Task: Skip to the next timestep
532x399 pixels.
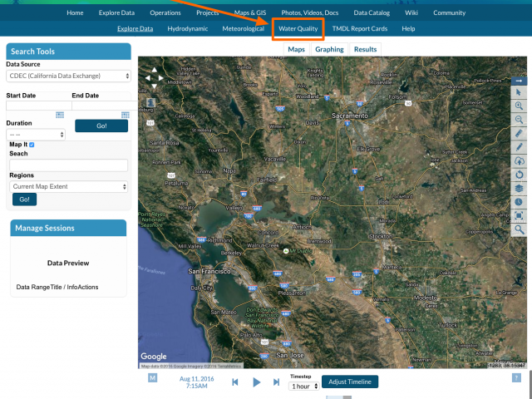Action: click(277, 382)
